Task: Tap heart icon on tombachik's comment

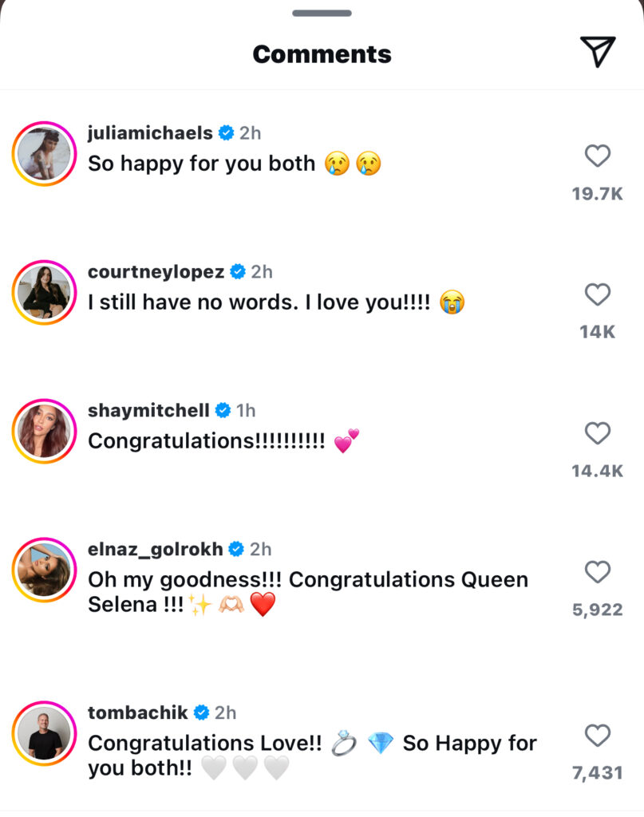Action: [597, 735]
